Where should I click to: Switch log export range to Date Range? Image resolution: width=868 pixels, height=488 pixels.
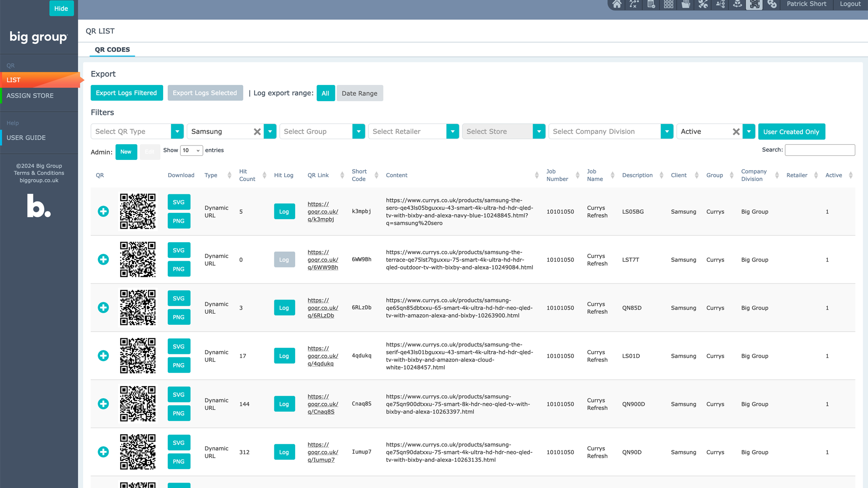(x=359, y=93)
